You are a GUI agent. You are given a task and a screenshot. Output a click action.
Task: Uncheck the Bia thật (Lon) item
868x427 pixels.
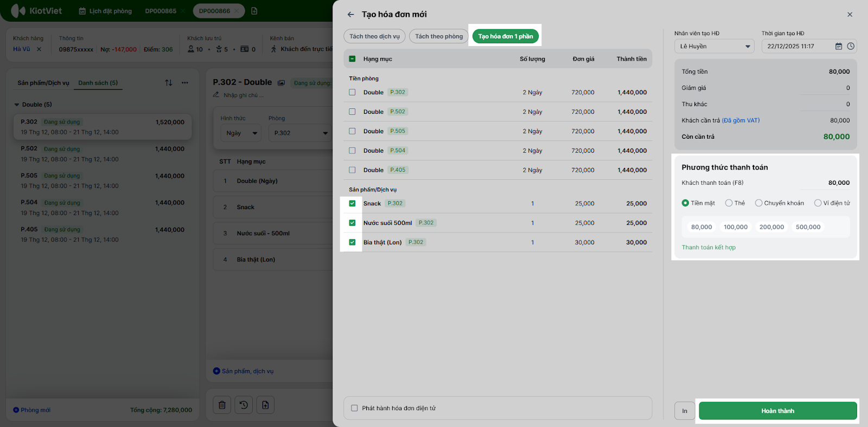coord(352,243)
